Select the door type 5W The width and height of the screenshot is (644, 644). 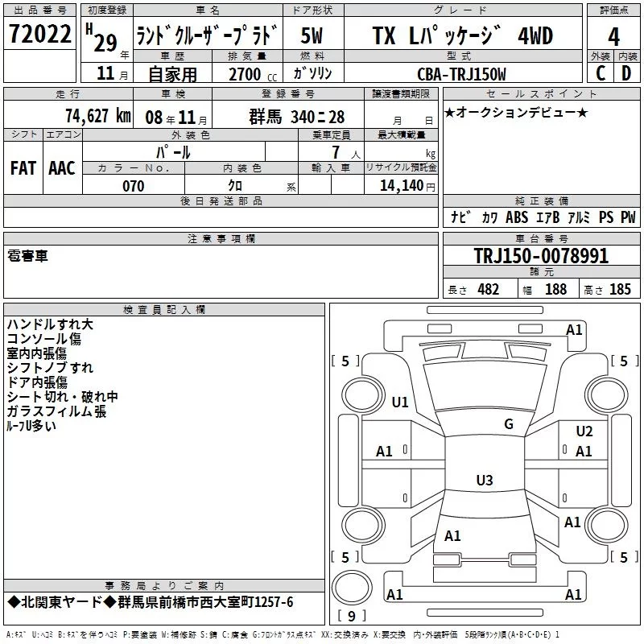coord(312,35)
